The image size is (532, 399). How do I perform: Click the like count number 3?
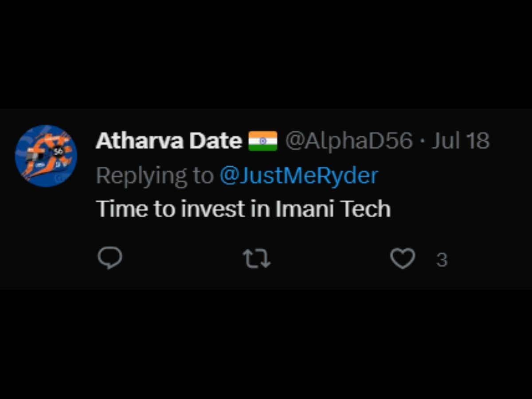pos(442,260)
